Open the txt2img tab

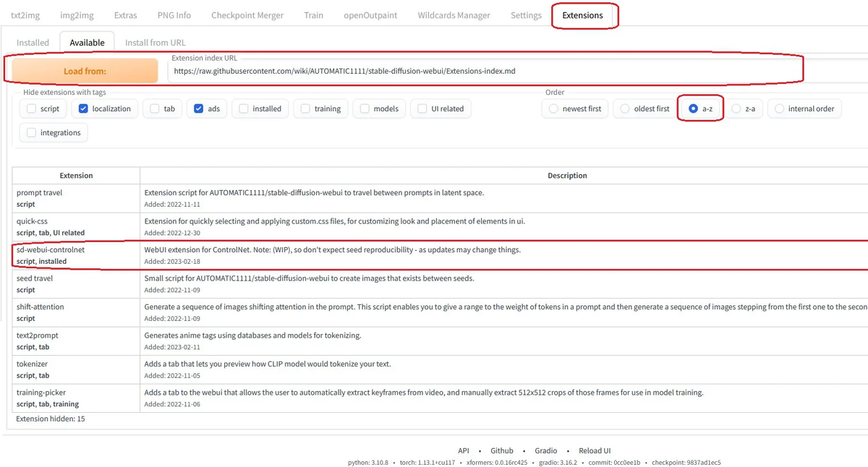25,15
